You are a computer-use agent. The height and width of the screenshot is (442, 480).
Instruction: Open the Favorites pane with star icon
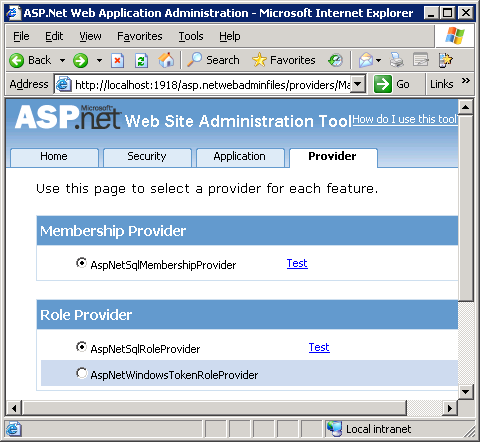[284, 60]
